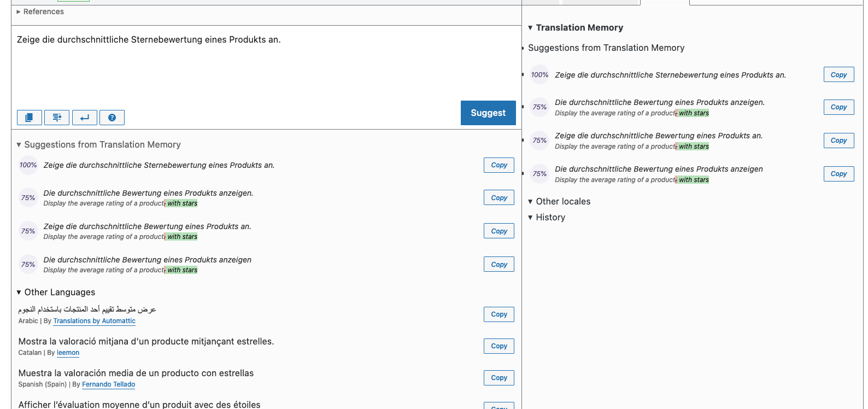Open Fernando Tellado profile link
This screenshot has width=868, height=409.
tap(108, 384)
